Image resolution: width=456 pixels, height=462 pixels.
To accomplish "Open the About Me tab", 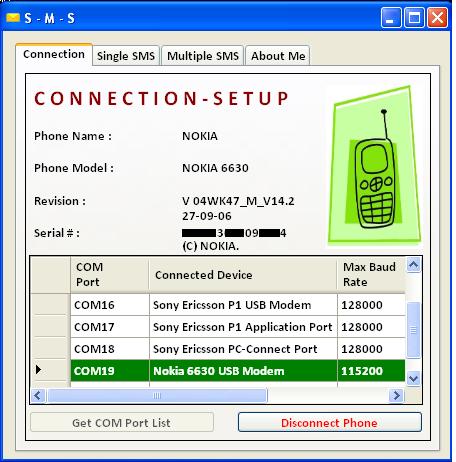I will 278,56.
